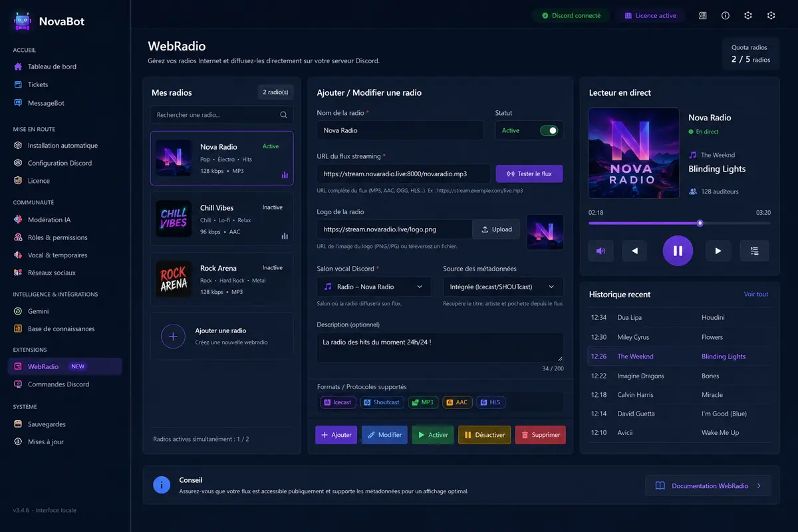Open the player queue list icon
This screenshot has width=798, height=532.
click(755, 251)
